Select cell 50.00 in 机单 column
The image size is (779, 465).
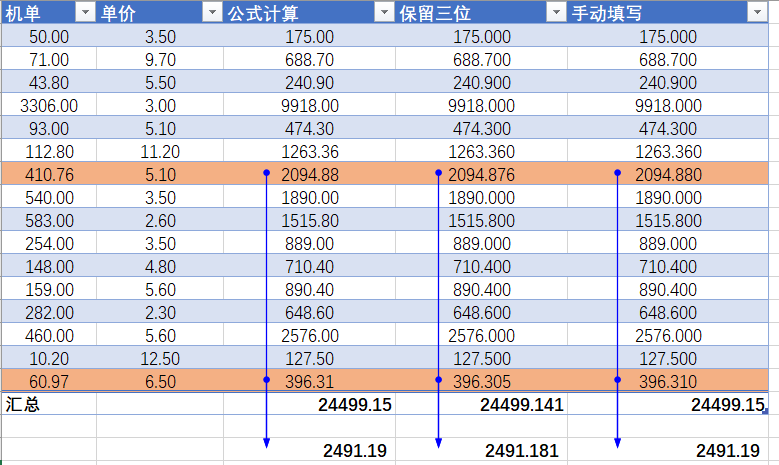pos(49,36)
